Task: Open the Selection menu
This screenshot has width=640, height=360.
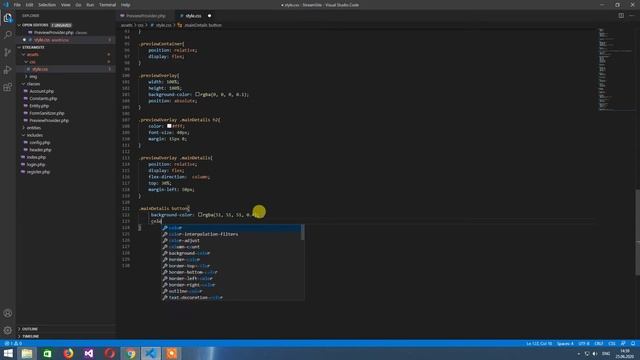Action: click(x=47, y=5)
